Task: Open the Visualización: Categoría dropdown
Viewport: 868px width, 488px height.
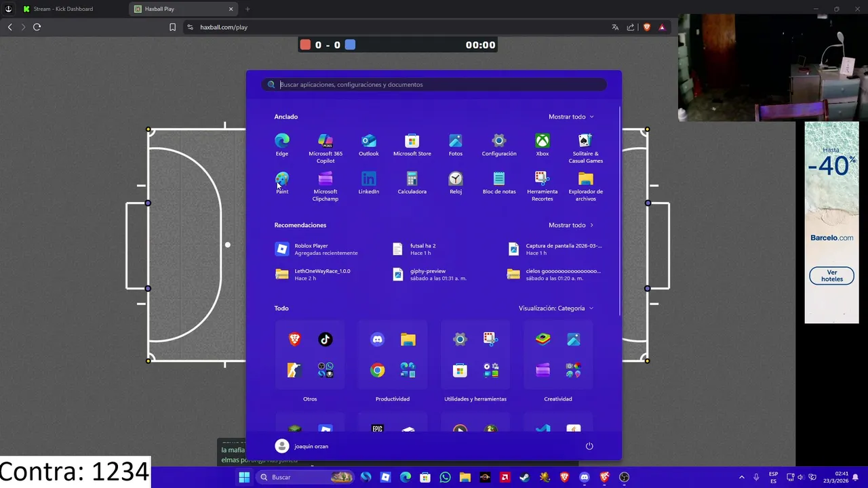Action: coord(556,308)
